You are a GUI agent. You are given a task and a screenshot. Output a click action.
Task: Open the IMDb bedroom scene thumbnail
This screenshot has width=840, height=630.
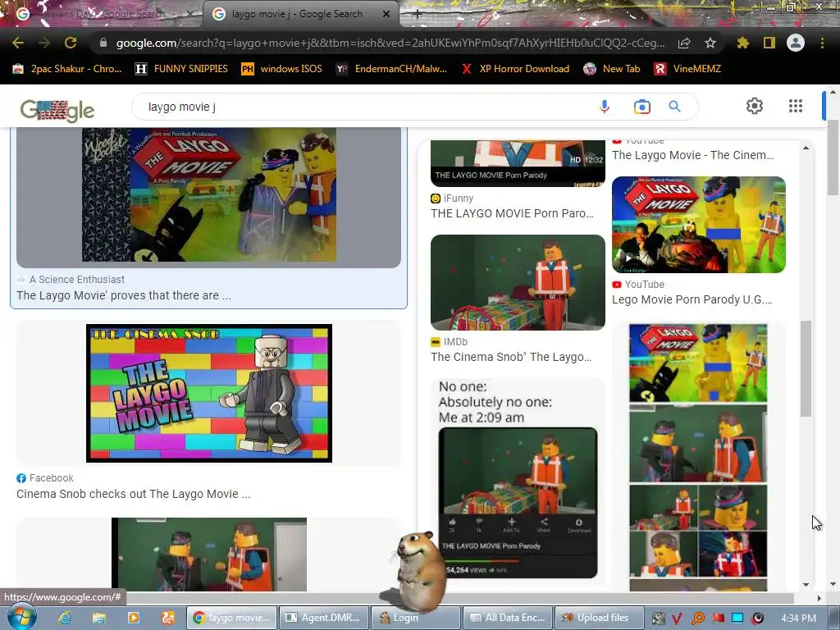(518, 282)
